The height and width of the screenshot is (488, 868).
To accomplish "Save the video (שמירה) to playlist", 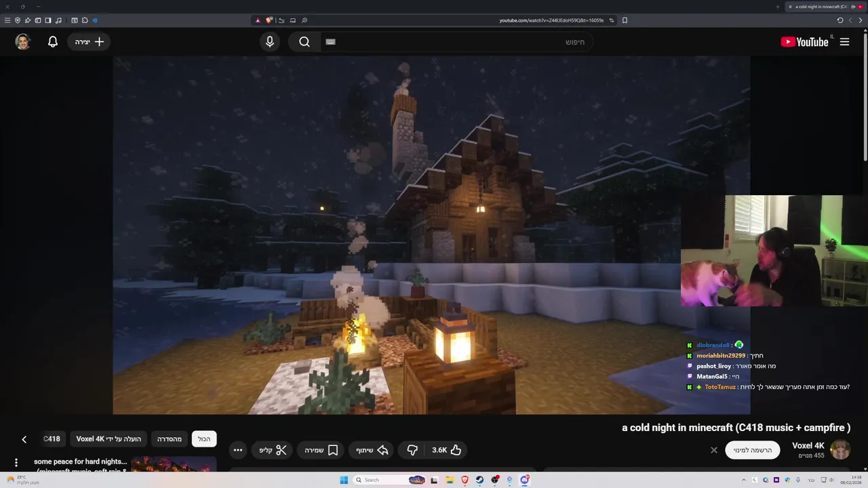I will pyautogui.click(x=321, y=450).
